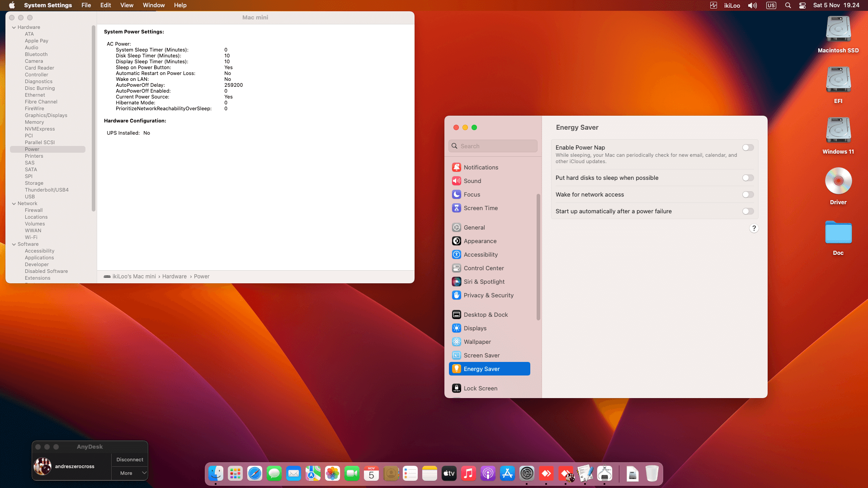Image resolution: width=868 pixels, height=488 pixels.
Task: Open the Screen Time hourglass icon
Action: [457, 208]
